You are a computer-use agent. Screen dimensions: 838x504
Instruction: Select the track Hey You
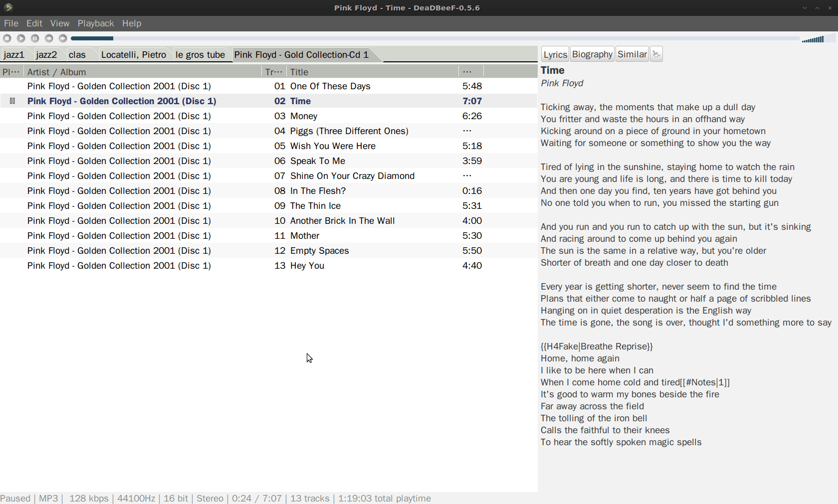point(268,266)
